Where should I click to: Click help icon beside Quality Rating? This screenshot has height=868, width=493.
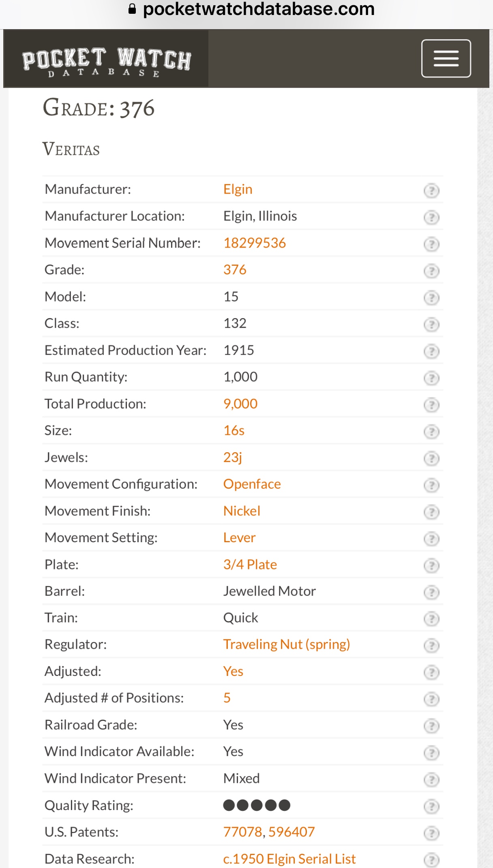(431, 806)
